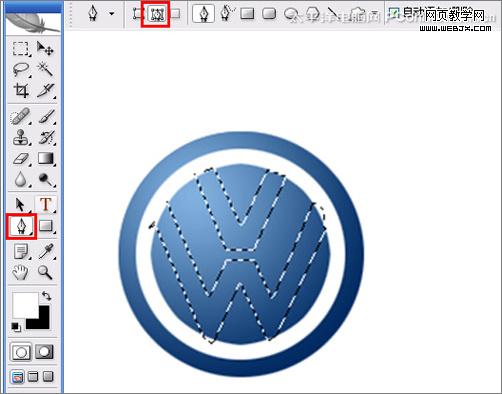The height and width of the screenshot is (394, 502).
Task: Select the Healing Brush tool
Action: (21, 116)
